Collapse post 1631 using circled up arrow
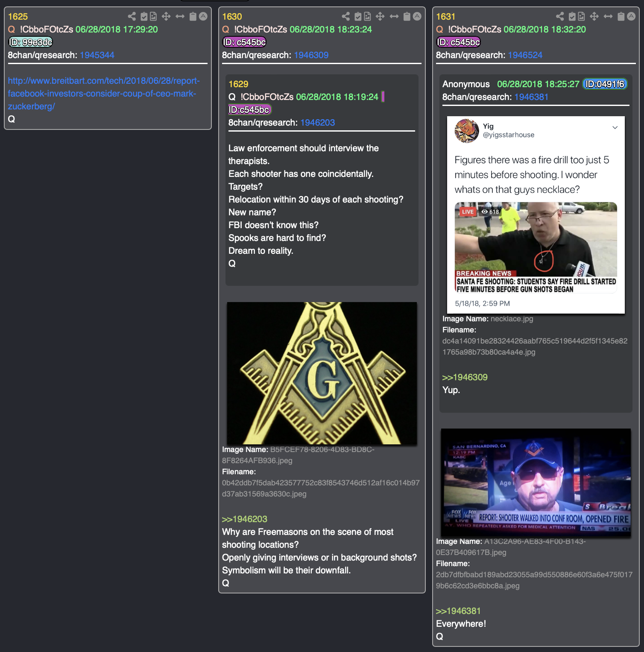This screenshot has height=652, width=644. [631, 16]
